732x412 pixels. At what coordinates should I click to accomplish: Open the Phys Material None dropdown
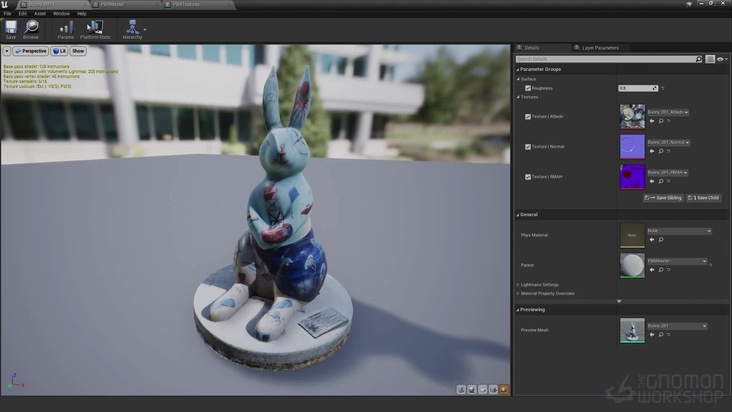point(679,231)
